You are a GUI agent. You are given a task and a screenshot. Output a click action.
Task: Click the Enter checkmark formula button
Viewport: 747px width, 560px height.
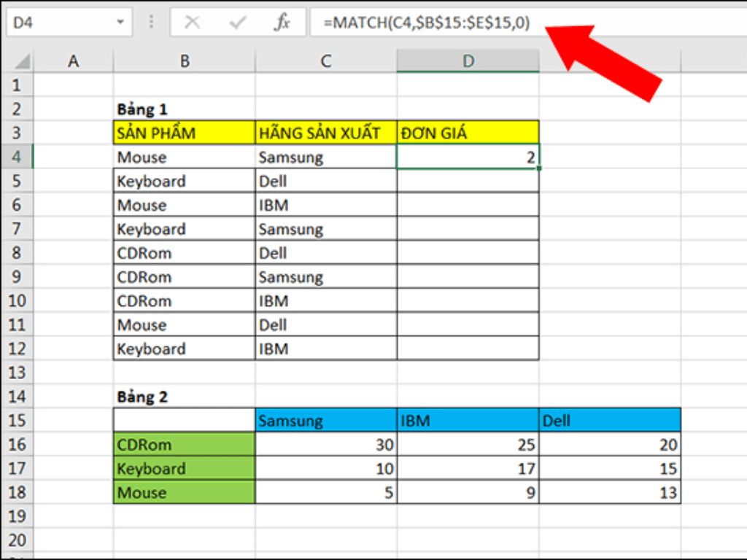tap(237, 23)
